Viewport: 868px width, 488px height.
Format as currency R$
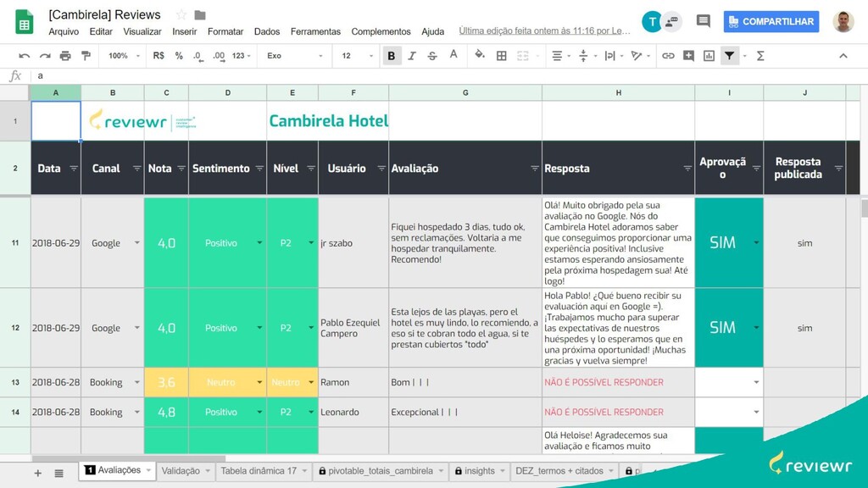click(x=159, y=56)
